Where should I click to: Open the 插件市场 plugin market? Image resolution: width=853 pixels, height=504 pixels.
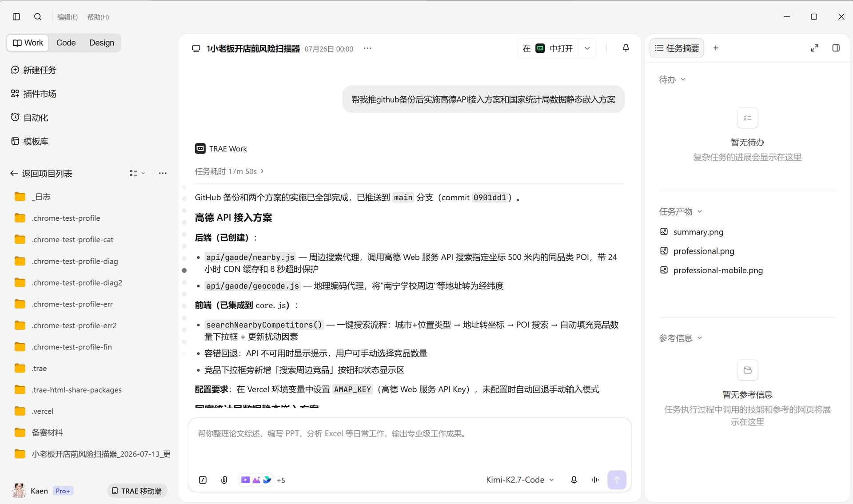click(34, 94)
